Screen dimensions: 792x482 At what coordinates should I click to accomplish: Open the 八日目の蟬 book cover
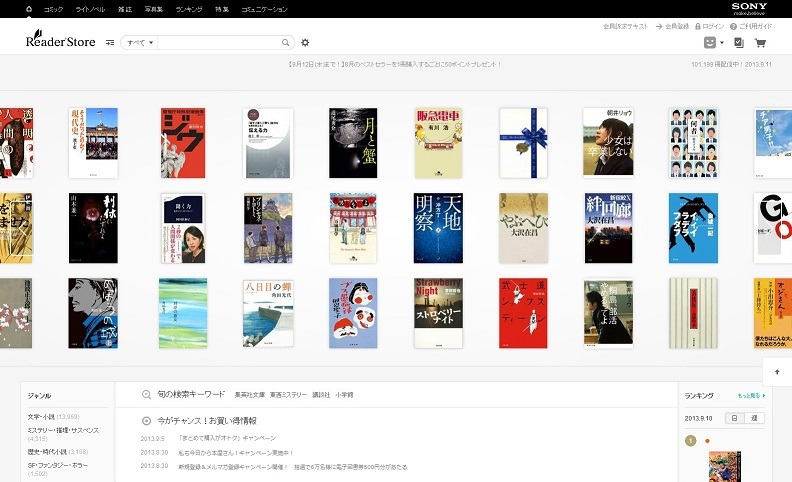(268, 313)
